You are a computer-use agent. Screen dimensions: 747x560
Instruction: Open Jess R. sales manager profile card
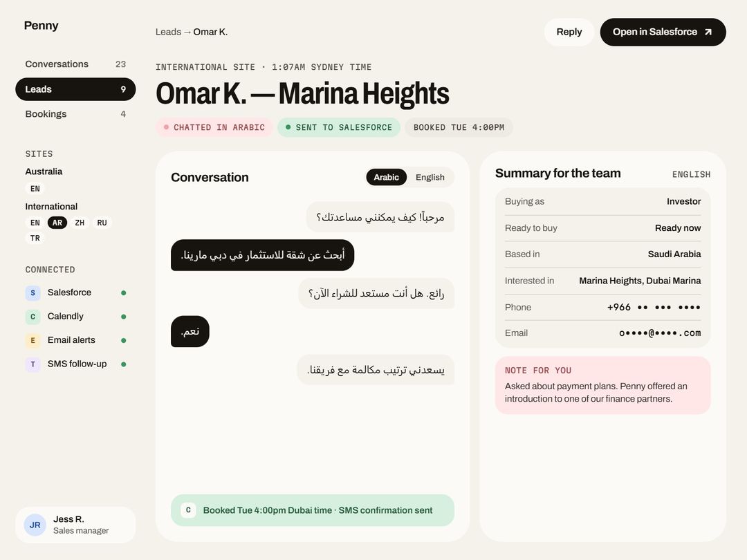coord(75,525)
